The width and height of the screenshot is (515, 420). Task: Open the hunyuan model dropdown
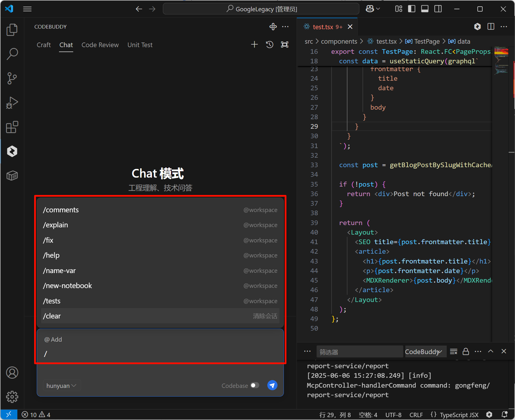tap(61, 386)
